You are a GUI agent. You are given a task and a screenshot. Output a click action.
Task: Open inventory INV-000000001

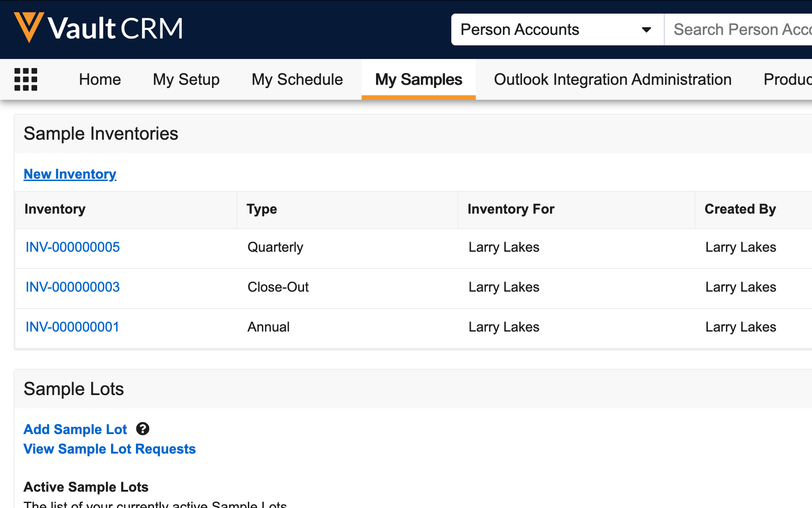72,327
